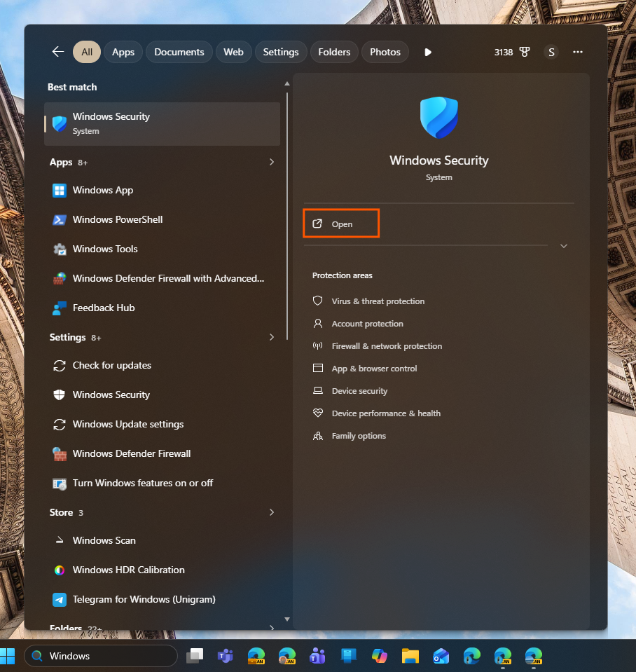Launch Windows PowerShell from results

tap(163, 219)
